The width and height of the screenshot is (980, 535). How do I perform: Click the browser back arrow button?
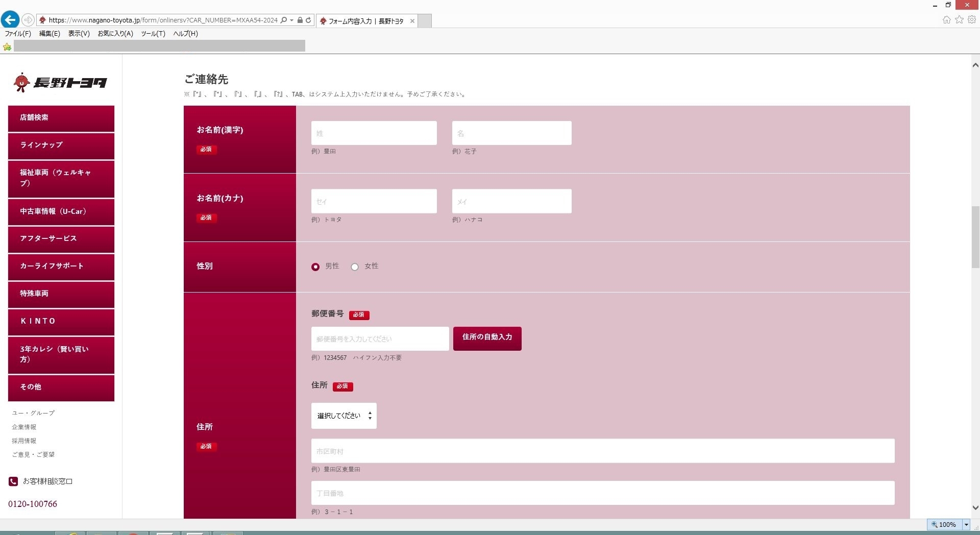coord(10,20)
